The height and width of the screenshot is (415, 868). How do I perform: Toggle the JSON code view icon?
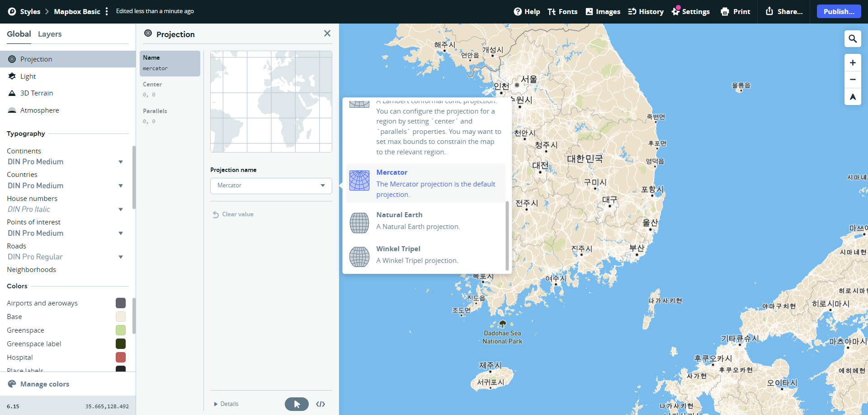321,404
